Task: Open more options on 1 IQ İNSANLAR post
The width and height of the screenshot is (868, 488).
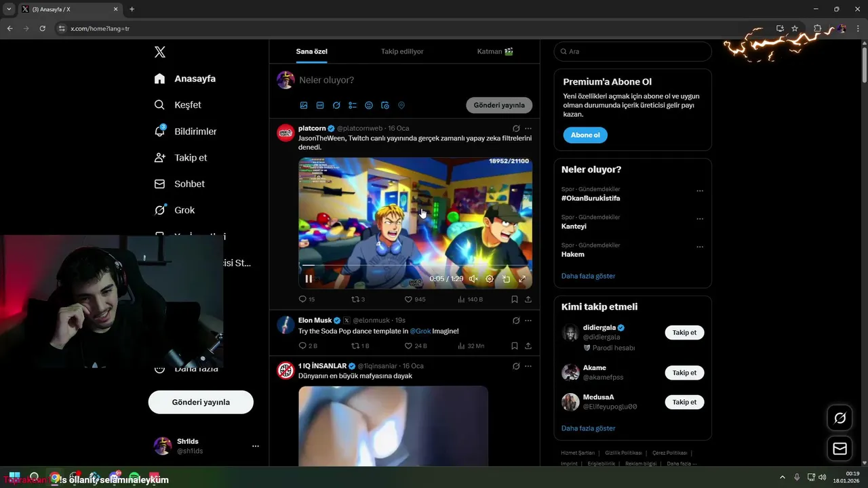Action: pos(528,367)
